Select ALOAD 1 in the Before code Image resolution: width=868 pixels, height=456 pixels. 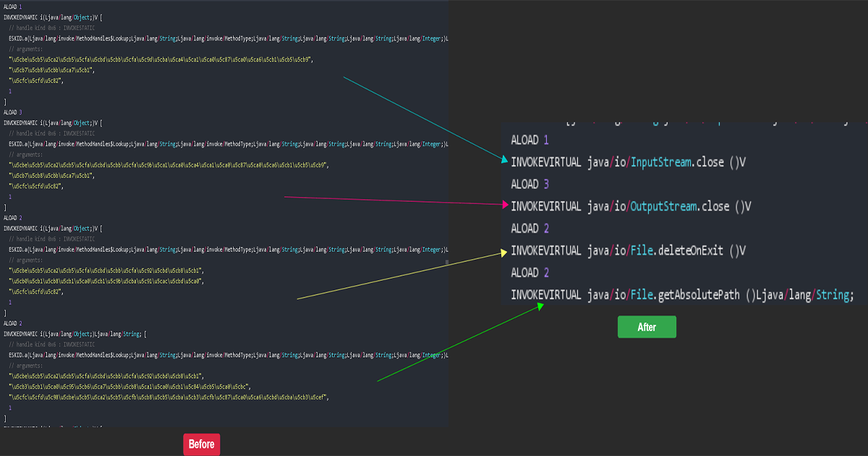[x=13, y=6]
